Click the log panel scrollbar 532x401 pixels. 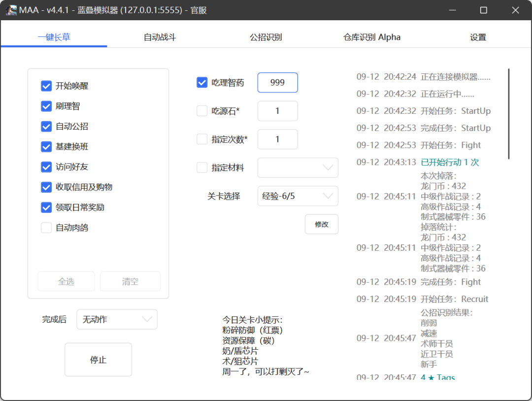[x=508, y=114]
